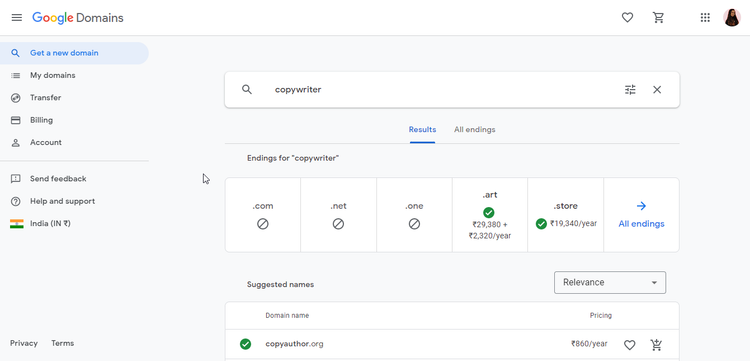750x361 pixels.
Task: Click the Domain name column header
Action: pyautogui.click(x=287, y=316)
